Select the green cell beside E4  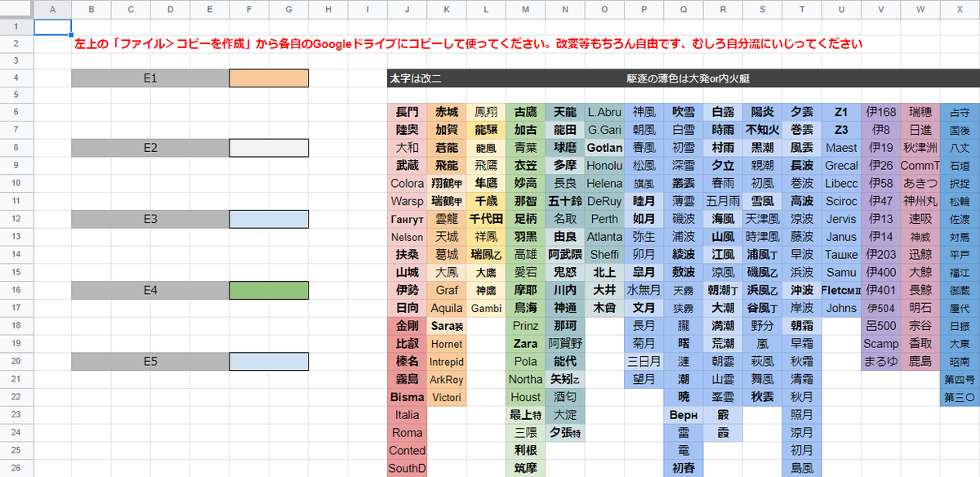269,290
